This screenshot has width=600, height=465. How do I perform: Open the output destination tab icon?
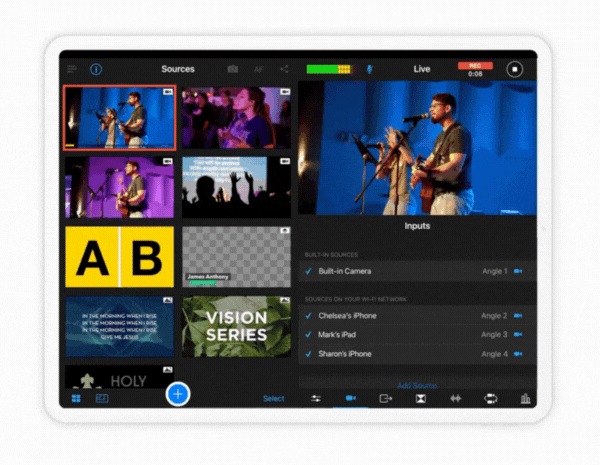(386, 398)
